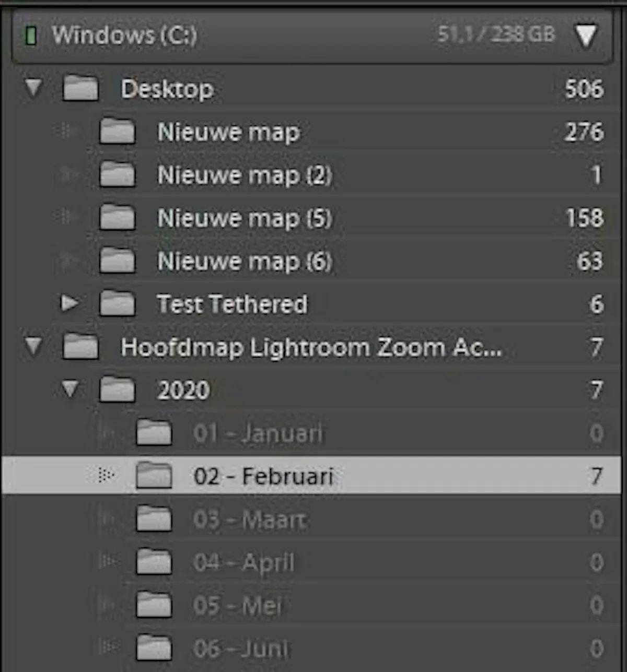Click the Windows (C:) volume header label

click(124, 36)
